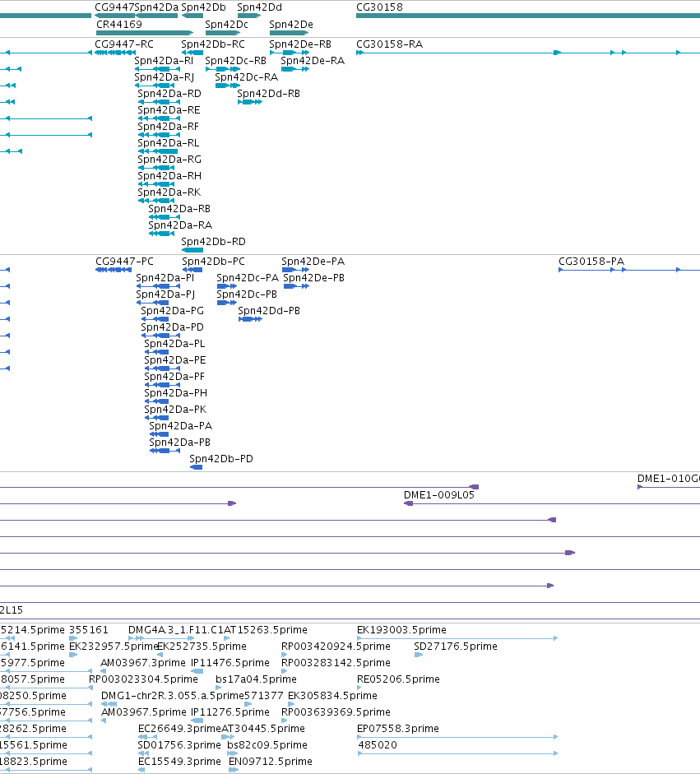Click protein Spn42Db-PC
This screenshot has width=700, height=774.
tap(213, 261)
